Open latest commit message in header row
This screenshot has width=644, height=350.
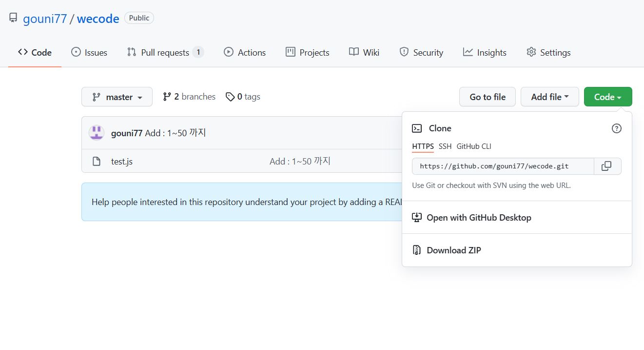tap(176, 133)
